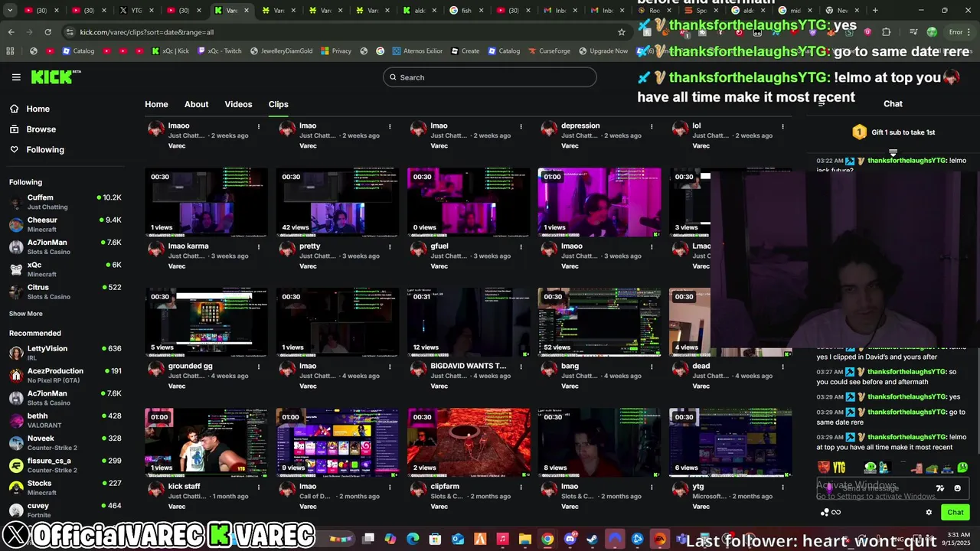Open 'xQc | Kick' bookmark
Image resolution: width=980 pixels, height=551 pixels.
[x=169, y=51]
